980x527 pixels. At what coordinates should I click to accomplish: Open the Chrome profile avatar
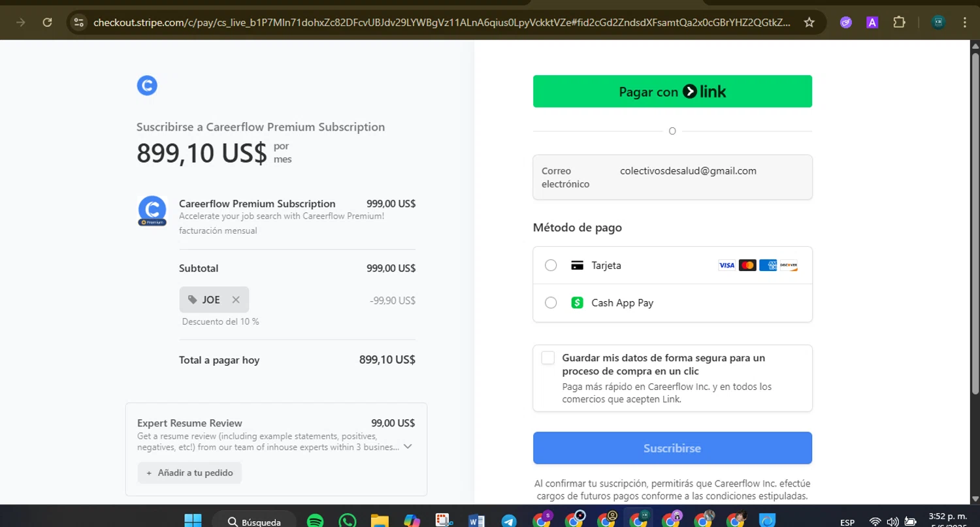tap(939, 22)
